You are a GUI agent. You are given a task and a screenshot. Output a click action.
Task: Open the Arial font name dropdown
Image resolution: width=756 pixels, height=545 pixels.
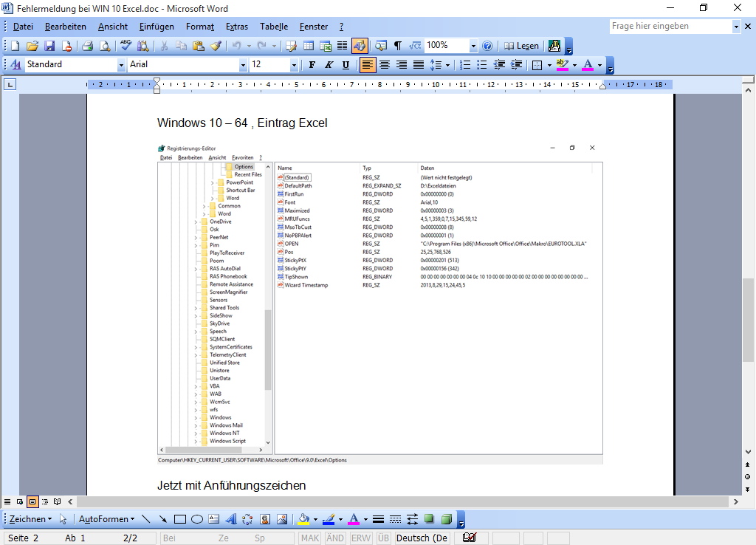243,65
